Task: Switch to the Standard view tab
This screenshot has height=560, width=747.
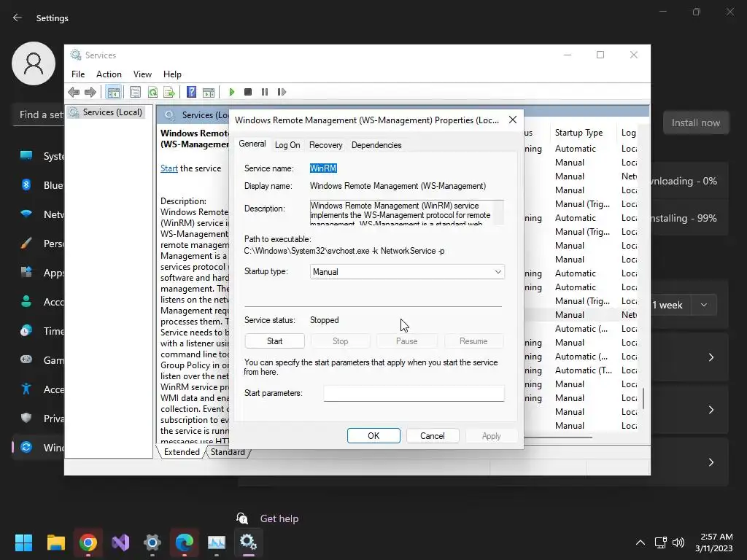Action: pyautogui.click(x=228, y=452)
